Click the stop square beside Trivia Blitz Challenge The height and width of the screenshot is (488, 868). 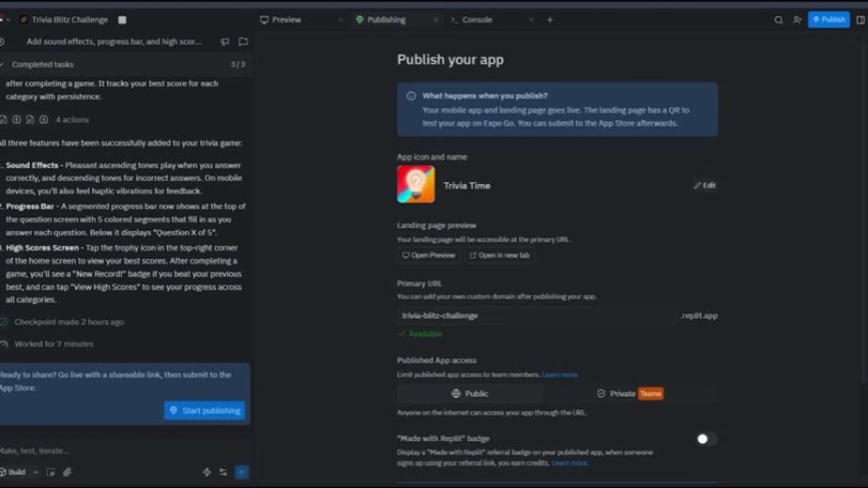122,20
